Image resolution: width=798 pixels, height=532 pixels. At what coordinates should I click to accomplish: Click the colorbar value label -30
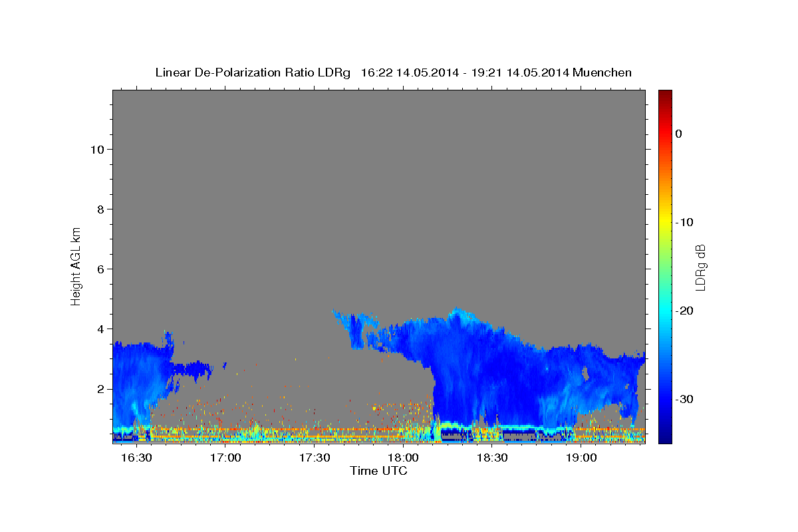[685, 399]
